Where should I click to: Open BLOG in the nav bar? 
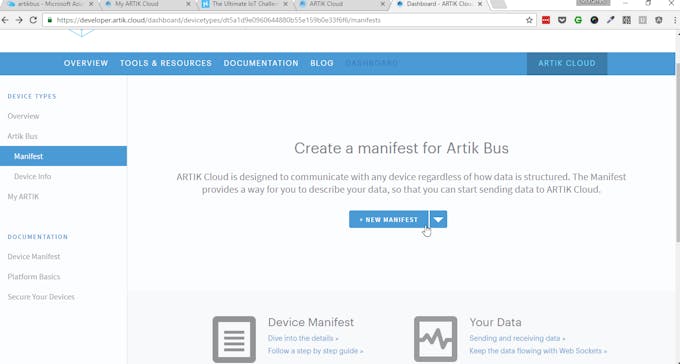pyautogui.click(x=322, y=63)
